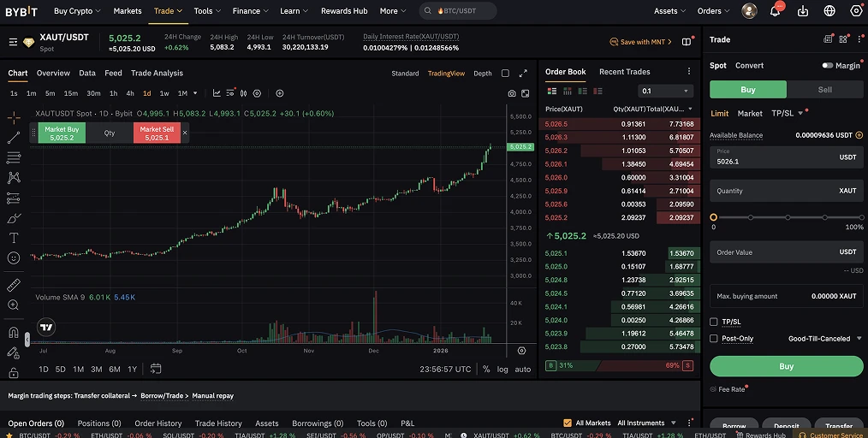The height and width of the screenshot is (438, 868).
Task: Open the Orders dropdown
Action: (x=714, y=10)
